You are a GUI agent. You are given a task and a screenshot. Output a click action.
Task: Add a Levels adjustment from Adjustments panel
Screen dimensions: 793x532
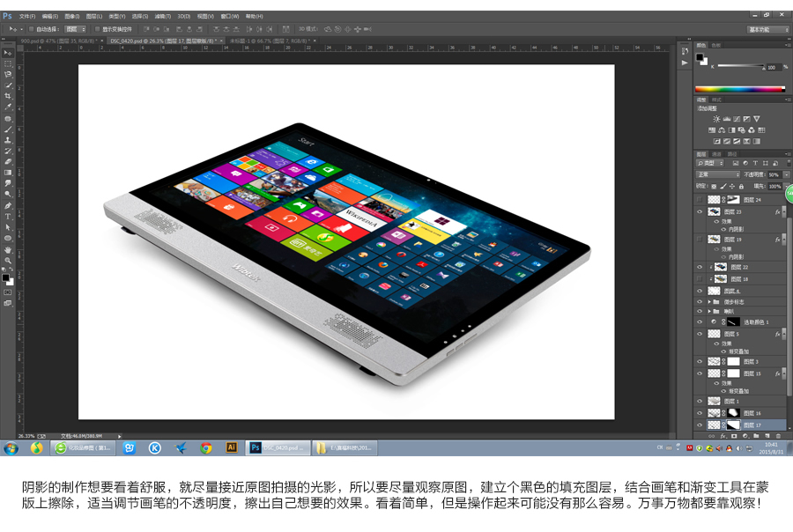(727, 119)
